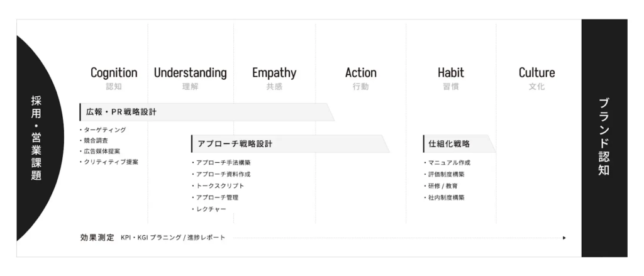Open the 競合調査 list item
This screenshot has width=644, height=276.
(96, 141)
